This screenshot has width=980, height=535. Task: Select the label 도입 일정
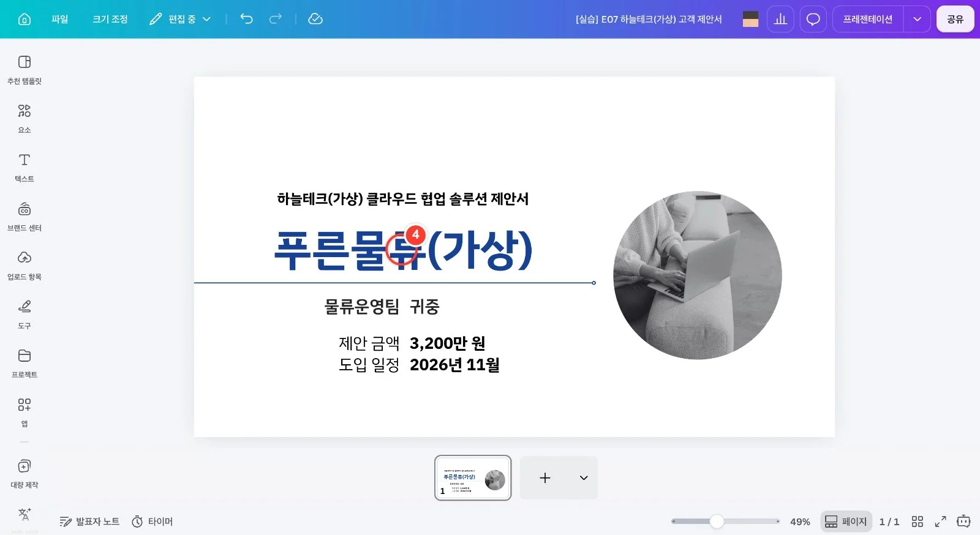(369, 365)
